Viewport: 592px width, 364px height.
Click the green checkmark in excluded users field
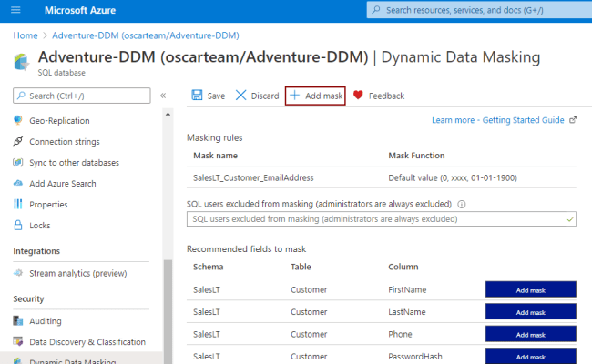click(x=570, y=219)
